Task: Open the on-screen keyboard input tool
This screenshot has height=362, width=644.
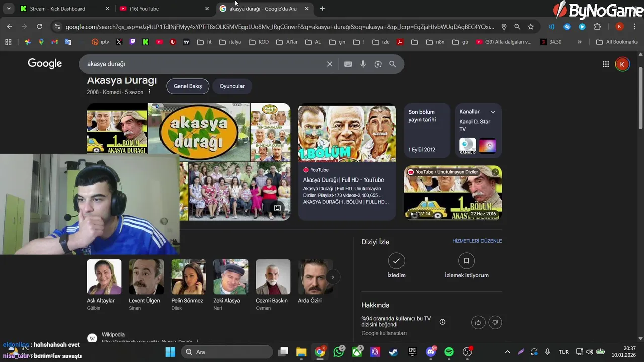Action: click(348, 64)
